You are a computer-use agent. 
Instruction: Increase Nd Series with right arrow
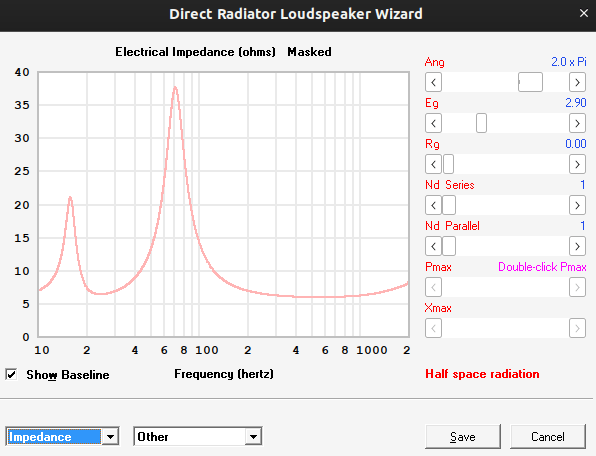tap(577, 205)
